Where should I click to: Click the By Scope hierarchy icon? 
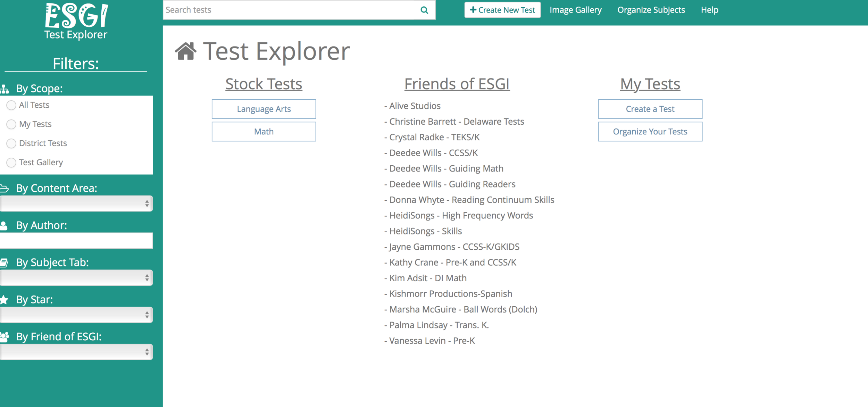tap(5, 89)
